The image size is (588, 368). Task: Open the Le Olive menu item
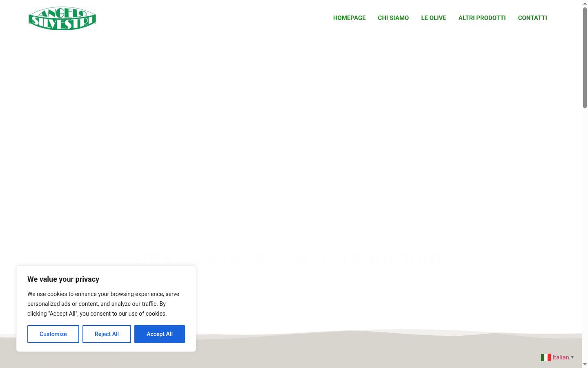coord(434,18)
